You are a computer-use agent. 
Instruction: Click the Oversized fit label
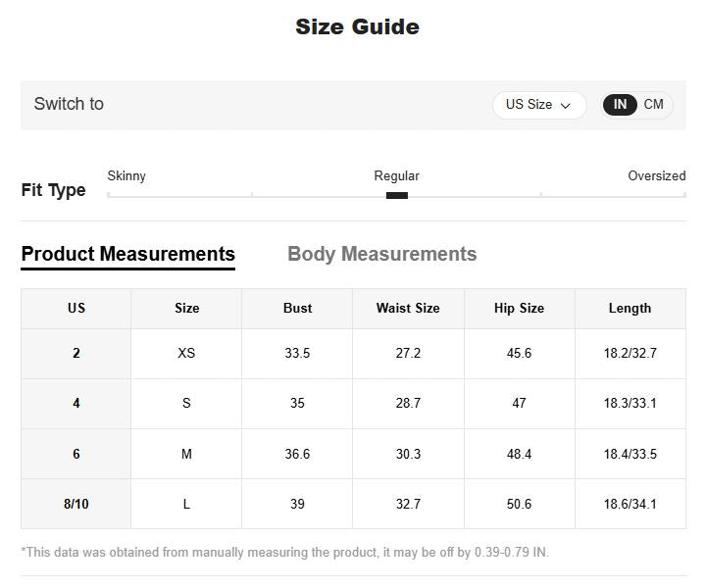[x=656, y=176]
